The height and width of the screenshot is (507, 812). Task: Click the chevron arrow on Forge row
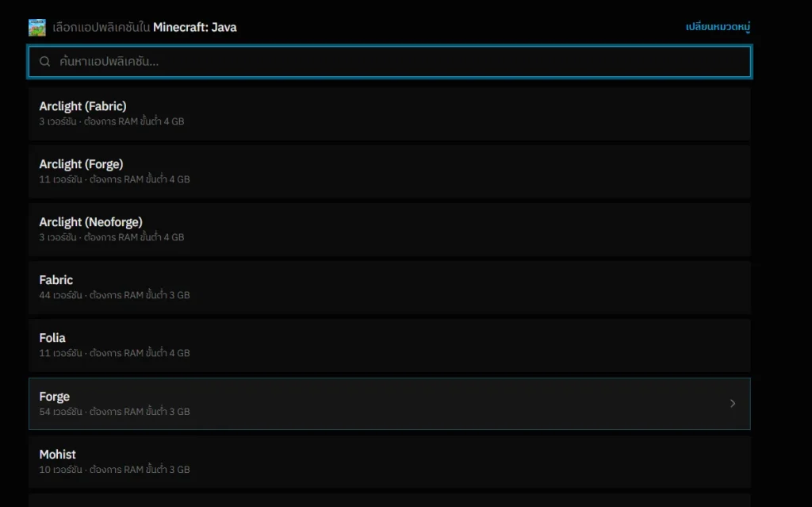pyautogui.click(x=732, y=404)
